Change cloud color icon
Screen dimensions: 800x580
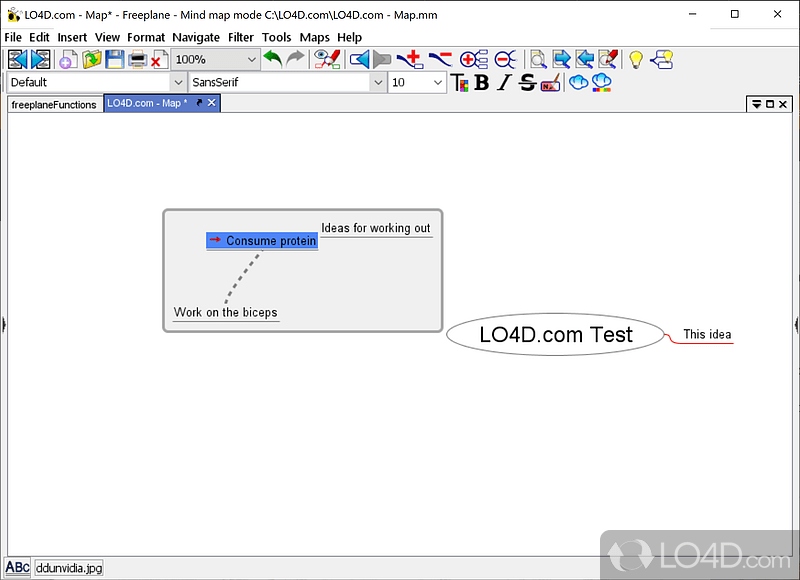602,83
